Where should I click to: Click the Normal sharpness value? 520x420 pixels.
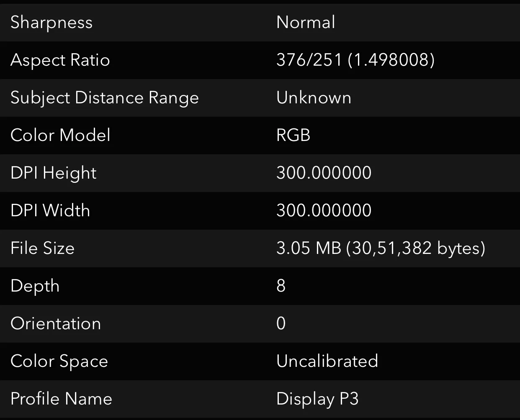tap(305, 23)
